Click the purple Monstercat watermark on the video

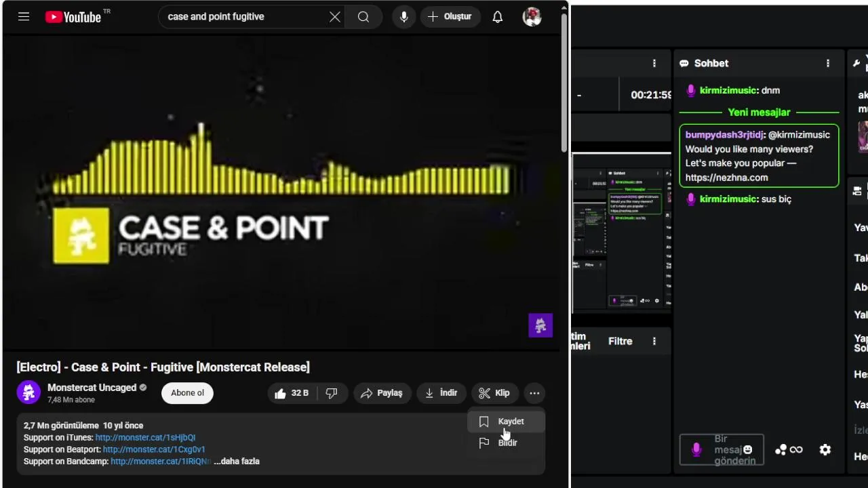(x=540, y=325)
